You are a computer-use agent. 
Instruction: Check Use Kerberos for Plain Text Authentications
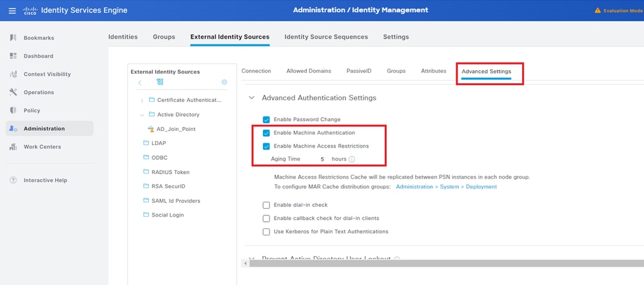pos(266,231)
